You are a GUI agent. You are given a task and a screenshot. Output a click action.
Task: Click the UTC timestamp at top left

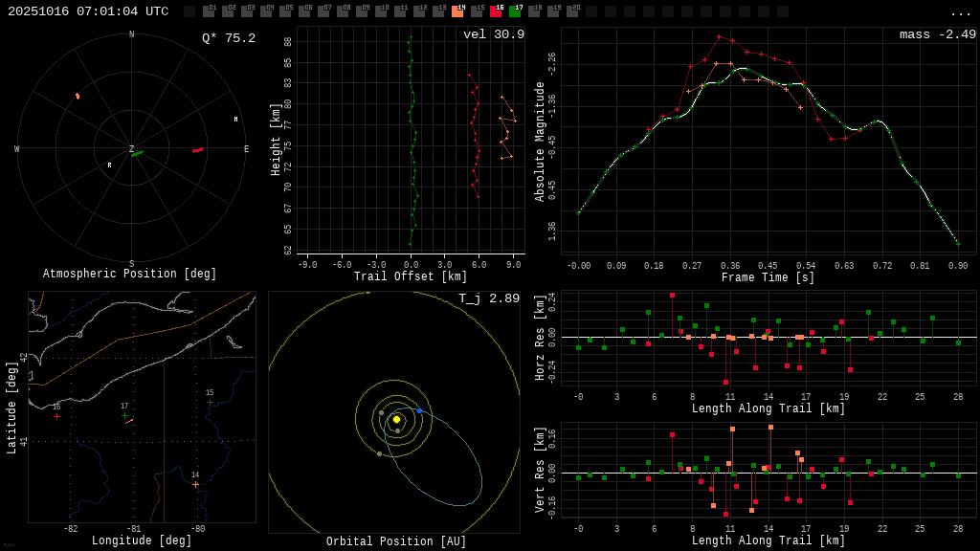point(88,11)
